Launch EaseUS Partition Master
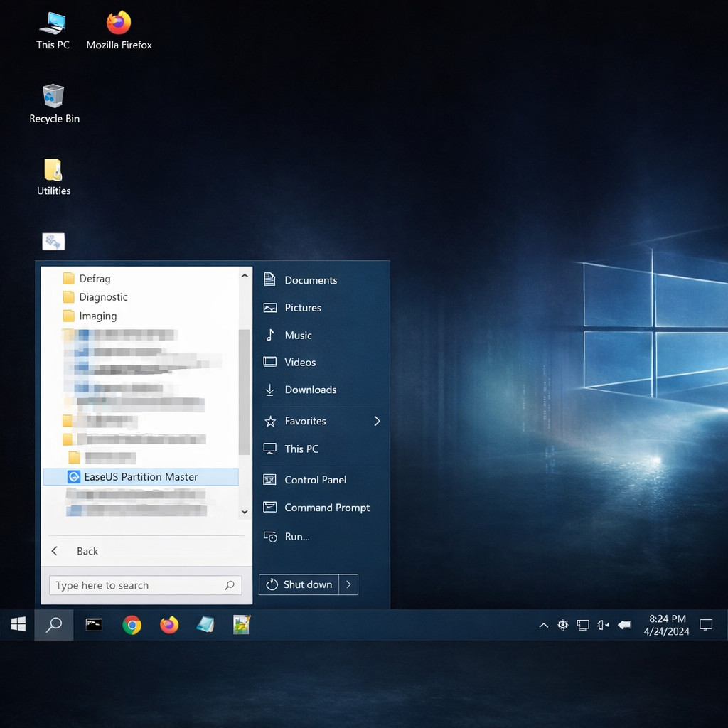Viewport: 728px width, 728px height. coord(140,477)
